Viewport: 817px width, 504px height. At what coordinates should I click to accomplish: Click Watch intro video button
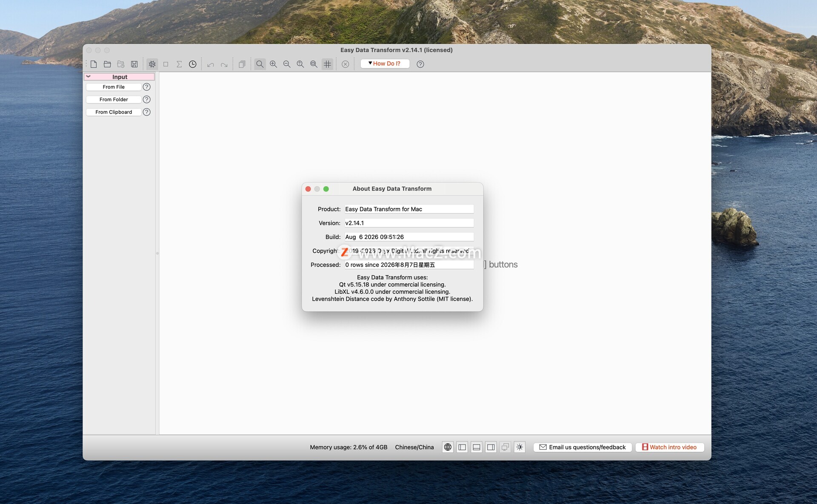[670, 447]
